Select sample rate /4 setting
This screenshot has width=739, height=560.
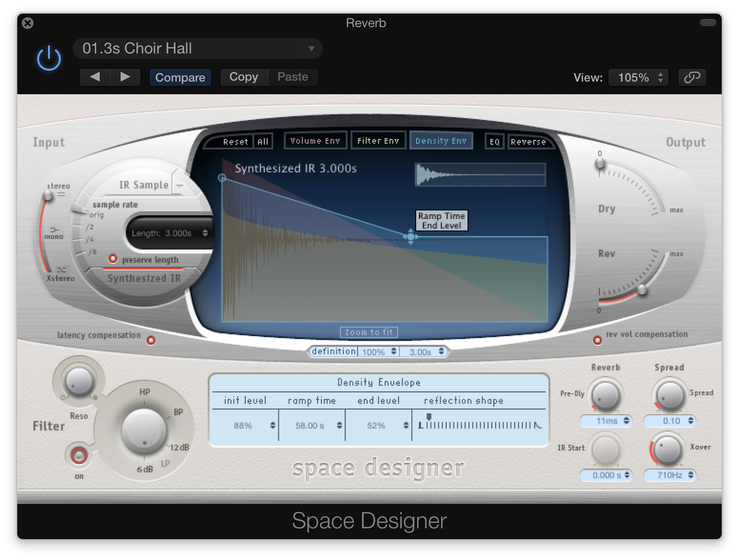(x=90, y=240)
